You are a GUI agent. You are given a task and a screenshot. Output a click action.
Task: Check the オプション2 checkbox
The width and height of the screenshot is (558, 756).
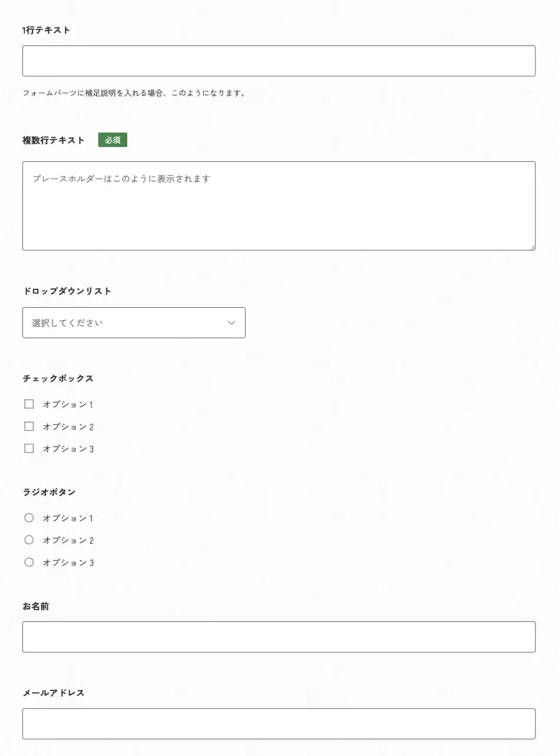29,426
